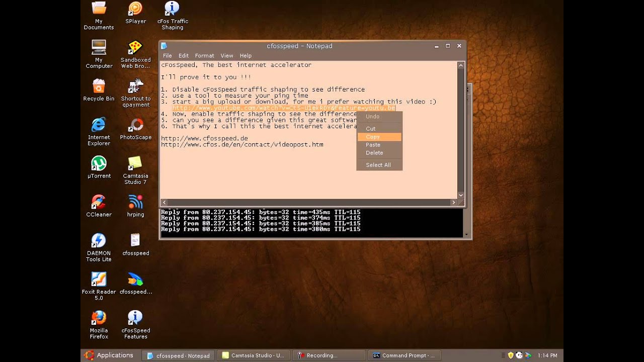Switch to cfosspeed - Notepad taskbar button
Viewport: 644px width, 362px height.
[179, 355]
